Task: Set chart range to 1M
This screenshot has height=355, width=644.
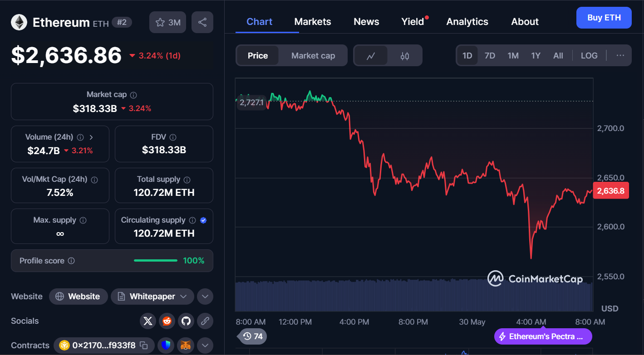Action: click(x=513, y=56)
